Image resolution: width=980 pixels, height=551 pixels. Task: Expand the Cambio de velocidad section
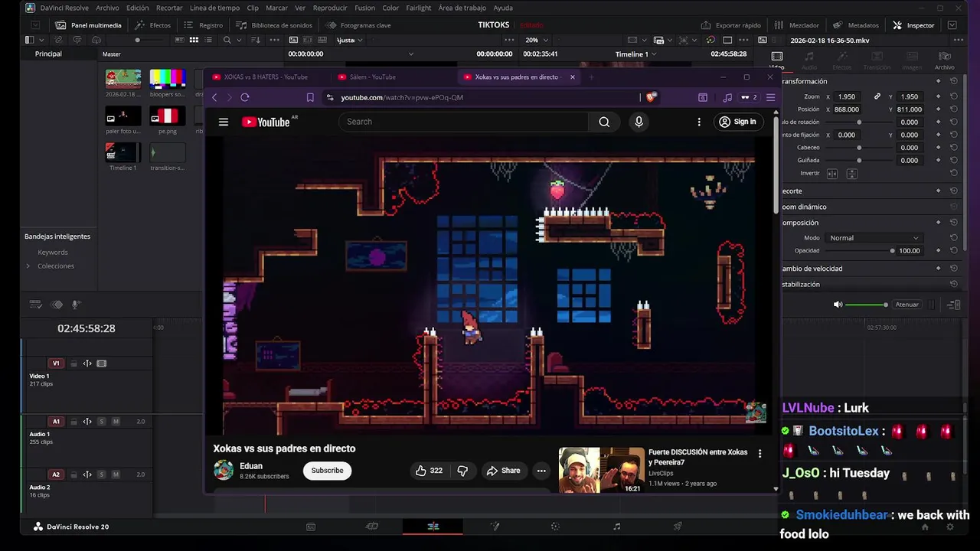point(812,269)
